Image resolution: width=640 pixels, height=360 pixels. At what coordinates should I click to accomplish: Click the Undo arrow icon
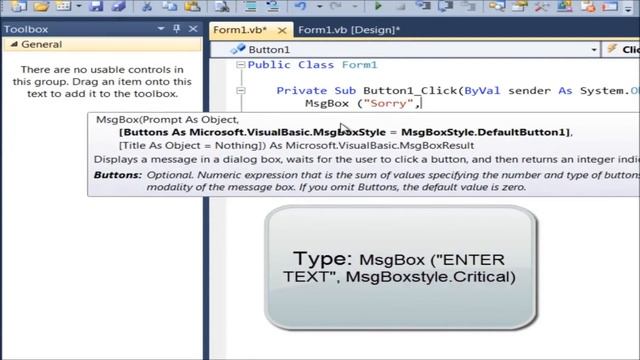[x=301, y=6]
